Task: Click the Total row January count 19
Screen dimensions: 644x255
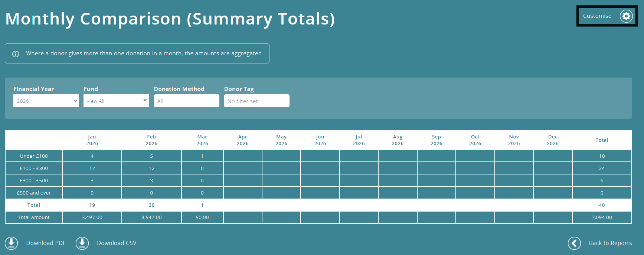Action: [92, 205]
